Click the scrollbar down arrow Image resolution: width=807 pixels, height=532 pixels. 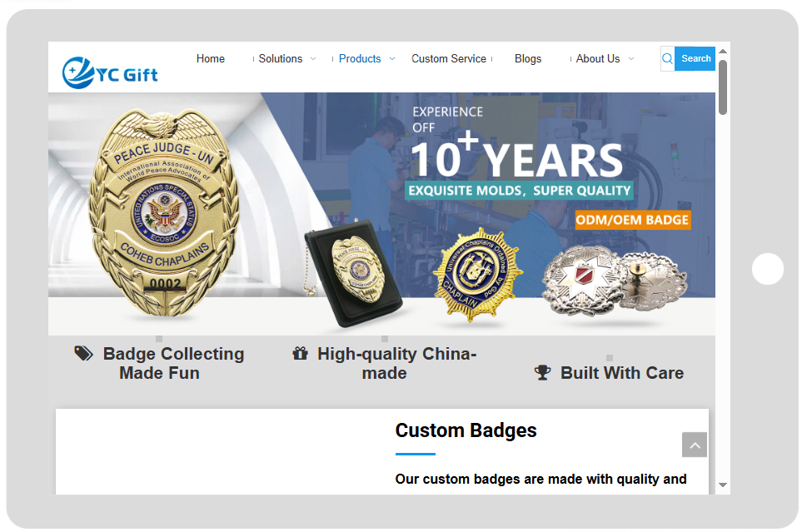coord(723,485)
